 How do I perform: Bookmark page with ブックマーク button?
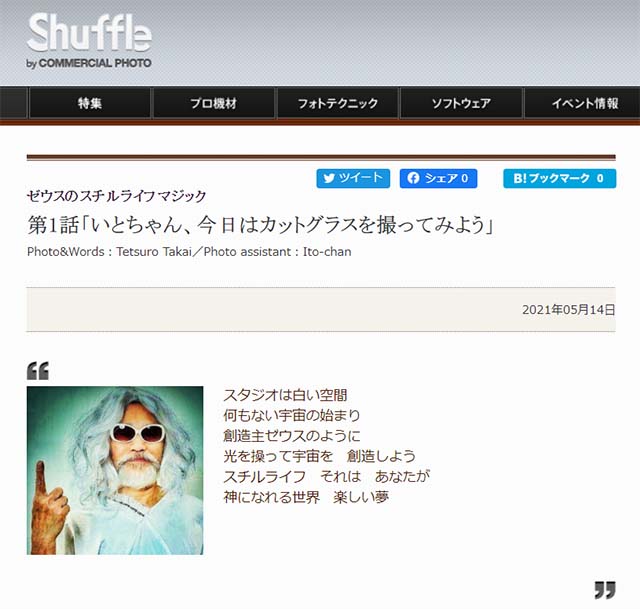(x=560, y=178)
